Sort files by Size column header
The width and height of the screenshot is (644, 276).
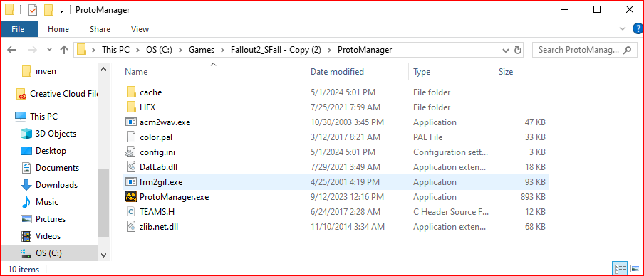(522, 72)
